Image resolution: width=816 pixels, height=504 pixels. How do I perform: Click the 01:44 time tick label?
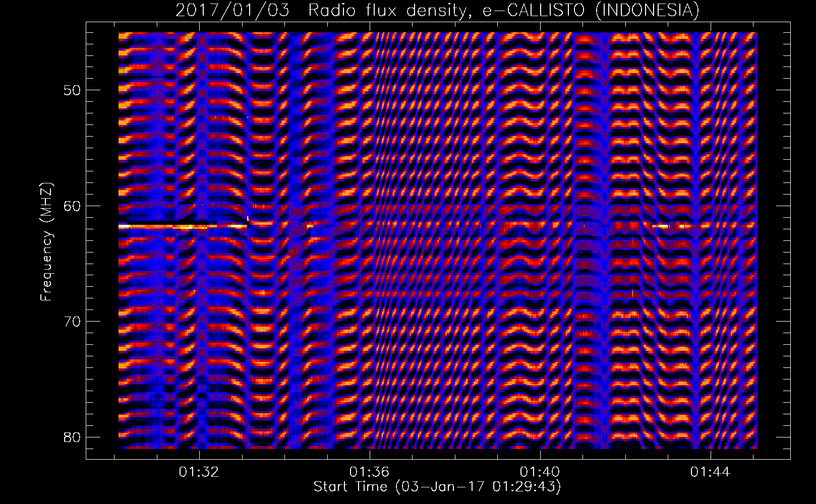pyautogui.click(x=711, y=472)
